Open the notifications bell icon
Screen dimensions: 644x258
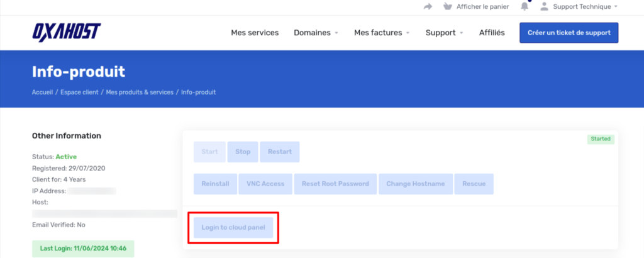pos(525,6)
